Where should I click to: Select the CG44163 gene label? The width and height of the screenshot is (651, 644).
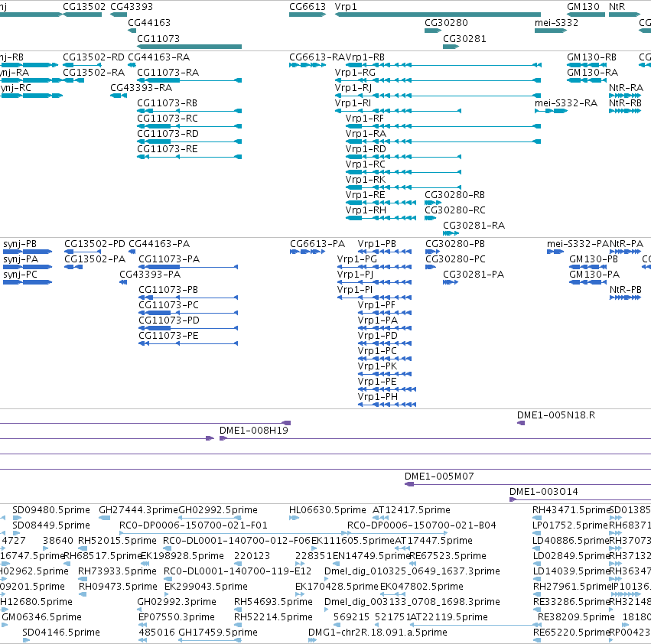click(149, 22)
